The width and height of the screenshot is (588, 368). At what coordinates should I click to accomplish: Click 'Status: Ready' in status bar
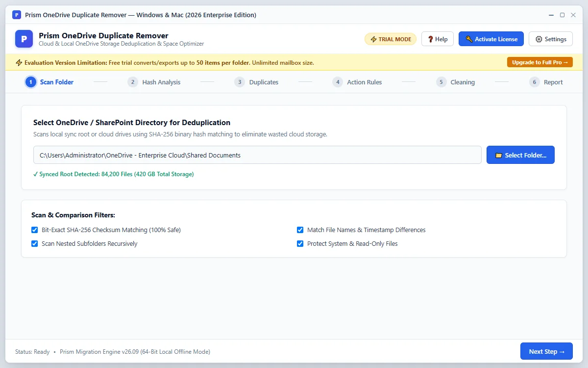(x=32, y=352)
